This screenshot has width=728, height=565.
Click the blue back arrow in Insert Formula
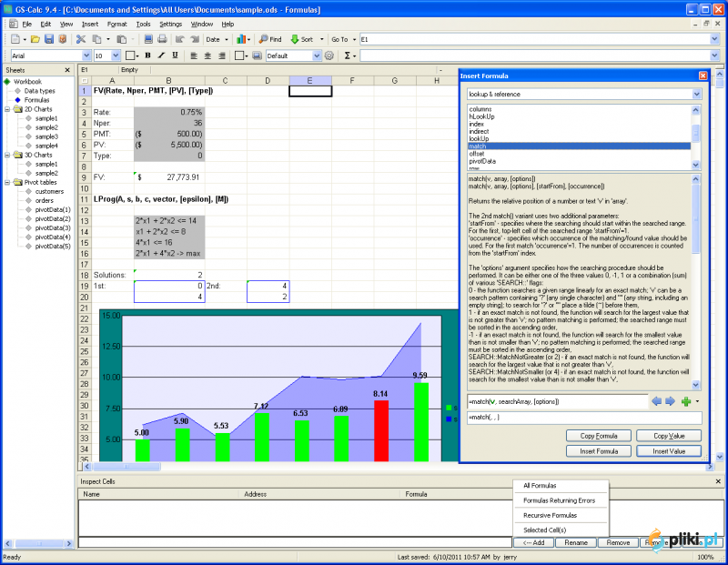pyautogui.click(x=656, y=401)
